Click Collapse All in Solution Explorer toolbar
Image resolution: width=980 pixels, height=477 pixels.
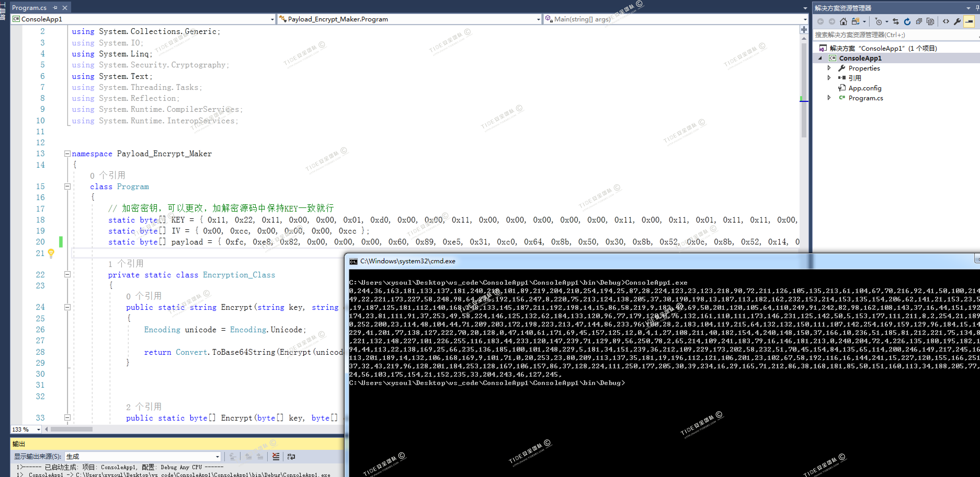click(x=919, y=22)
